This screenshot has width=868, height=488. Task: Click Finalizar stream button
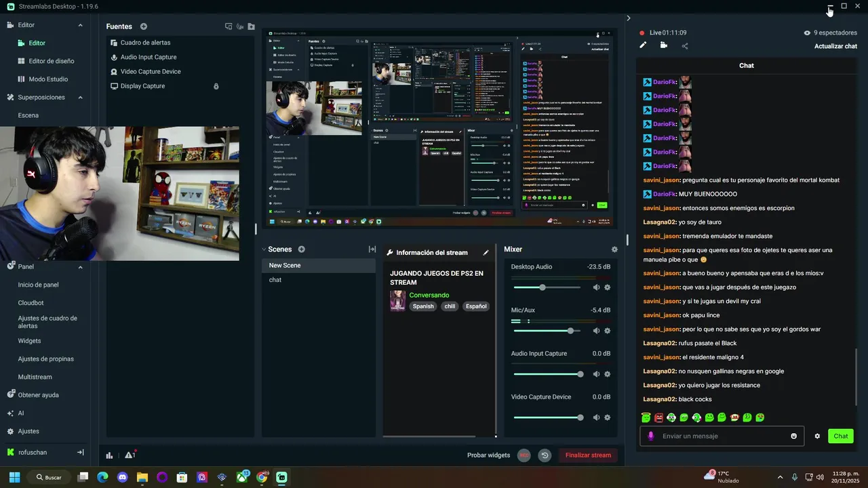point(588,455)
